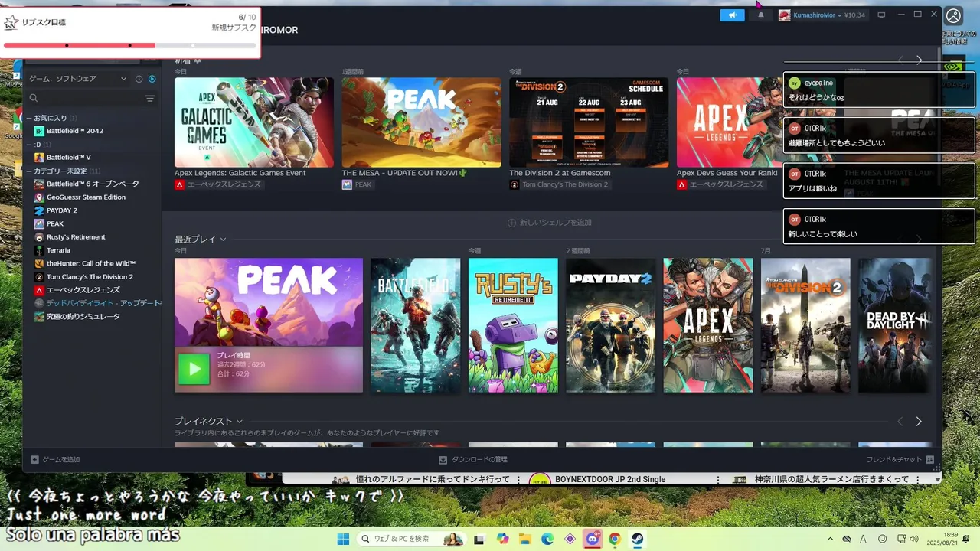Open Discord from the taskbar
Screen dimensions: 980x551
coord(592,539)
